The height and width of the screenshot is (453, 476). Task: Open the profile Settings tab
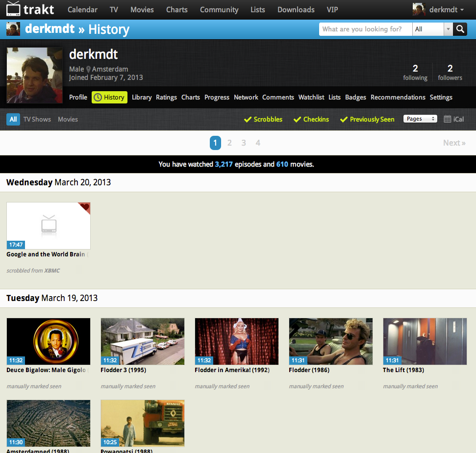pos(441,97)
